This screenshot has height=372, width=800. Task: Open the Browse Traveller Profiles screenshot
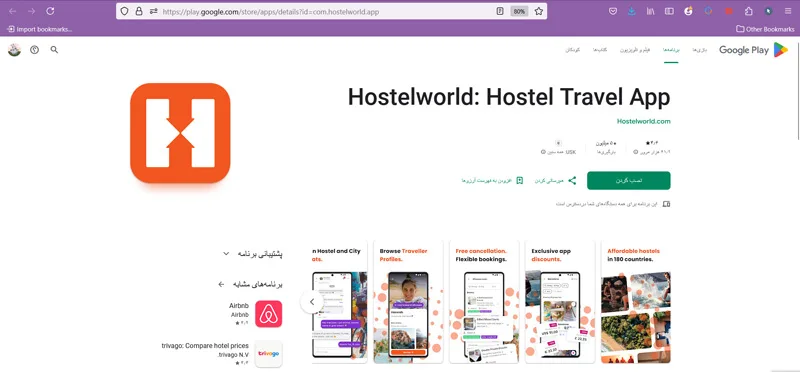click(x=409, y=302)
